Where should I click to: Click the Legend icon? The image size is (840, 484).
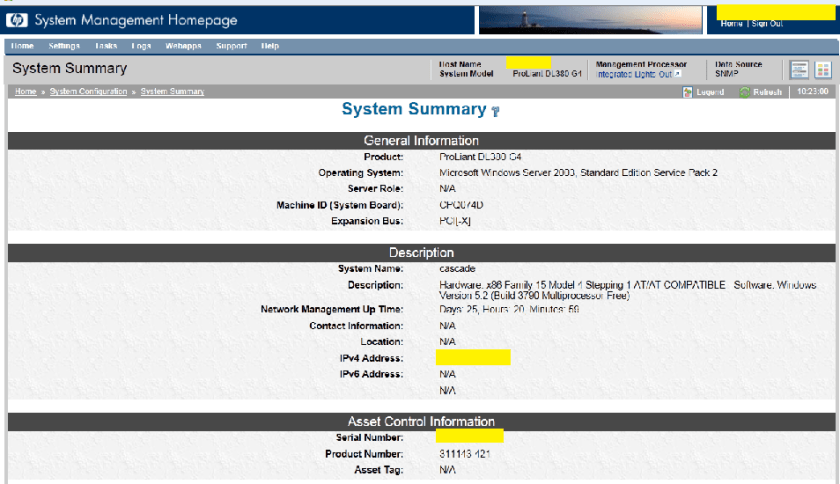coord(688,92)
